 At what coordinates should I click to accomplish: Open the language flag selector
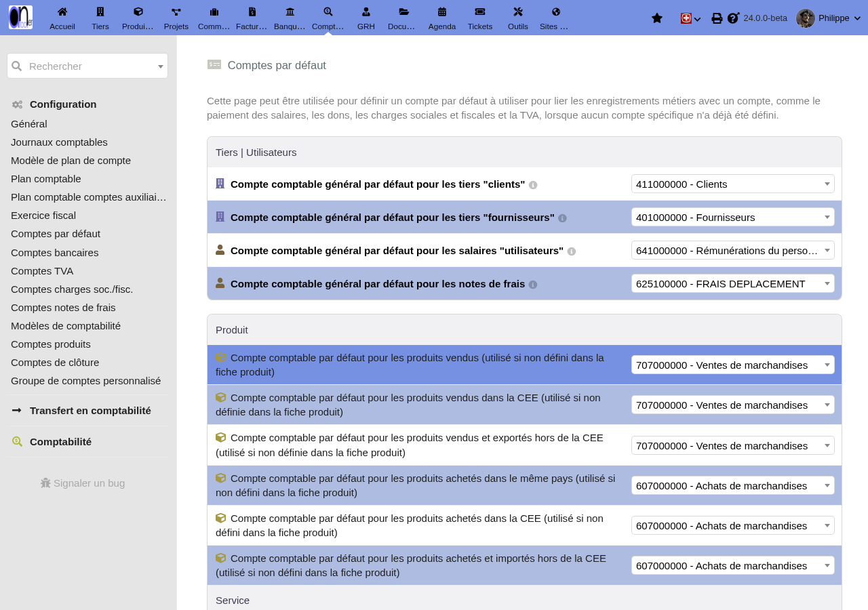tap(690, 18)
